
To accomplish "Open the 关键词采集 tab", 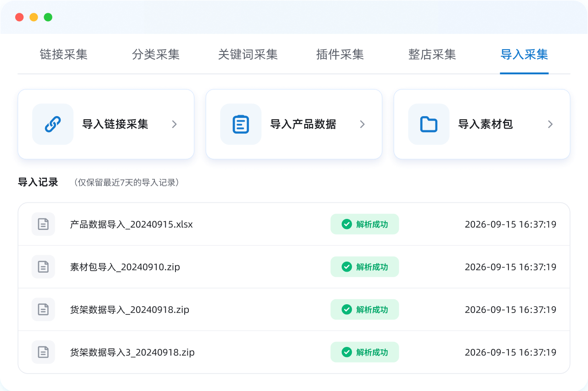I will point(248,55).
